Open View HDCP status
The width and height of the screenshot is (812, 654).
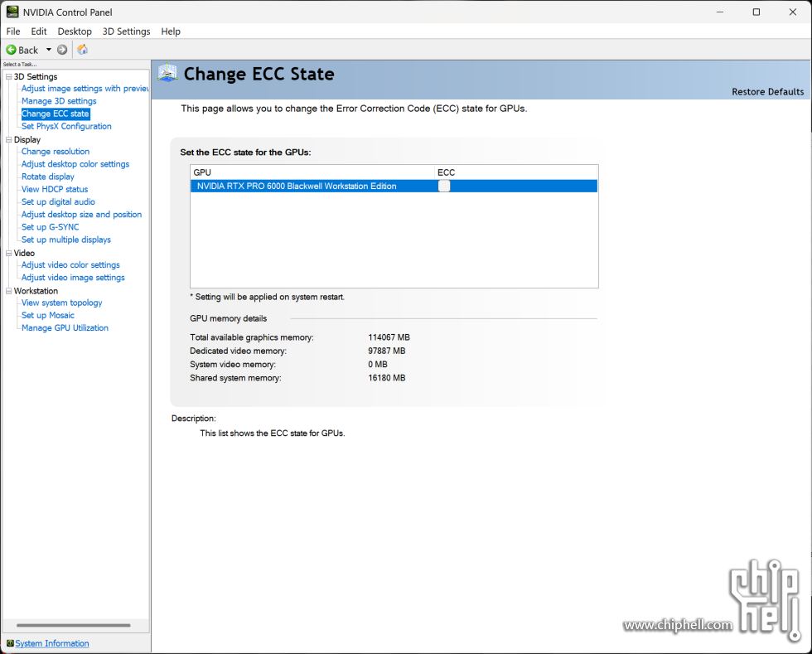tap(55, 189)
